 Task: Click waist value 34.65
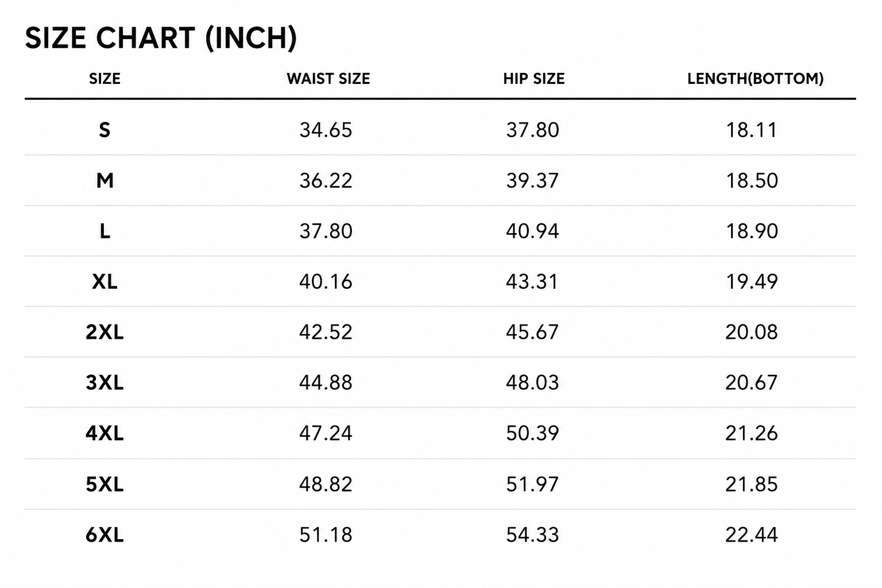326,130
